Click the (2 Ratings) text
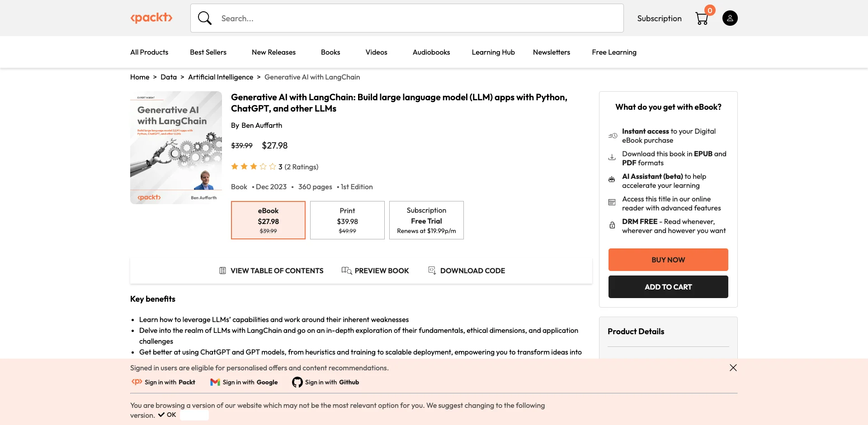 pyautogui.click(x=302, y=167)
